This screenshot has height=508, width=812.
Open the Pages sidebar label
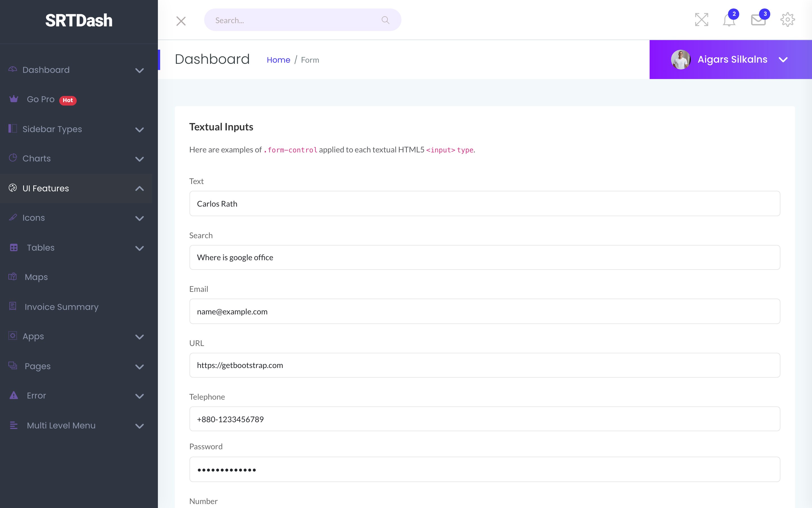(x=37, y=366)
